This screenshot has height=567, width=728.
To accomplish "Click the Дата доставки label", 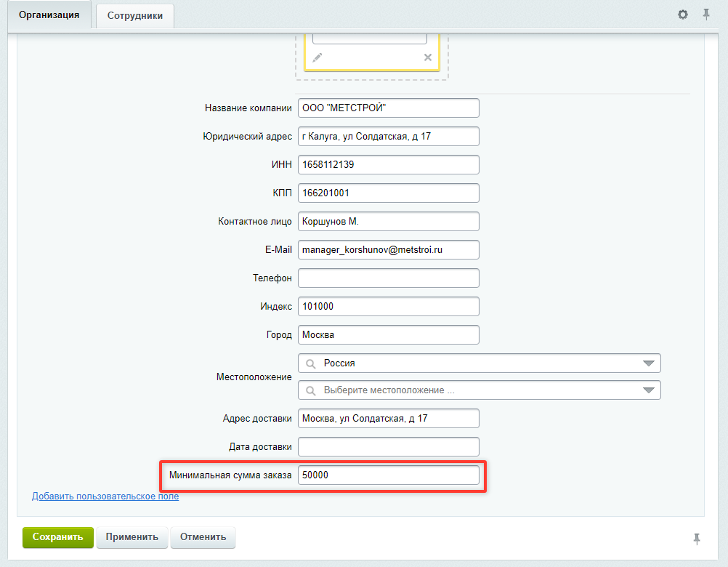I will [x=260, y=447].
